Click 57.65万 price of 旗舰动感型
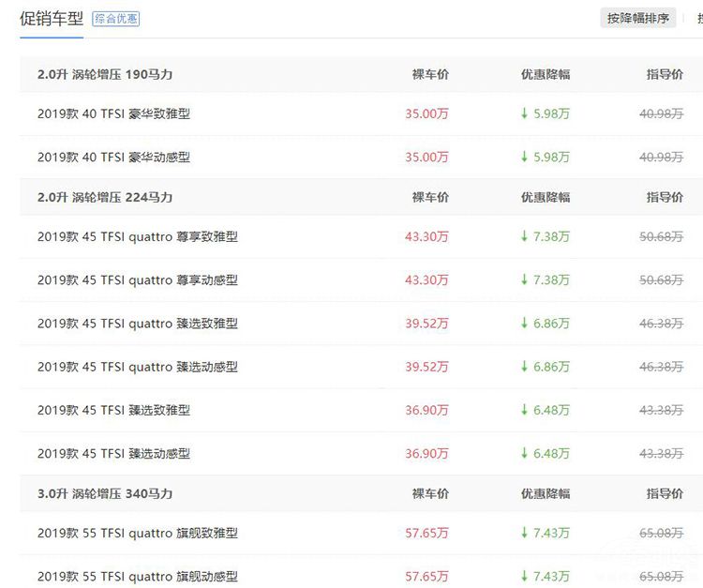Image resolution: width=703 pixels, height=588 pixels. (426, 577)
